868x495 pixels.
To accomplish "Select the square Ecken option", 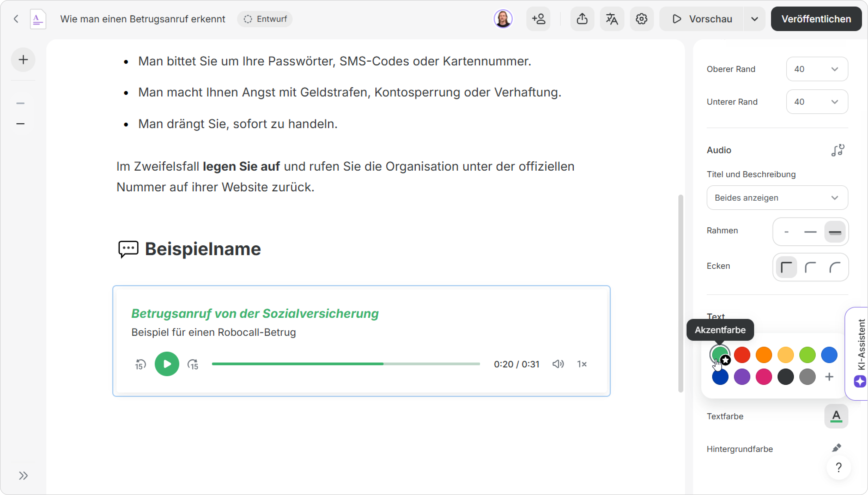I will (x=787, y=267).
